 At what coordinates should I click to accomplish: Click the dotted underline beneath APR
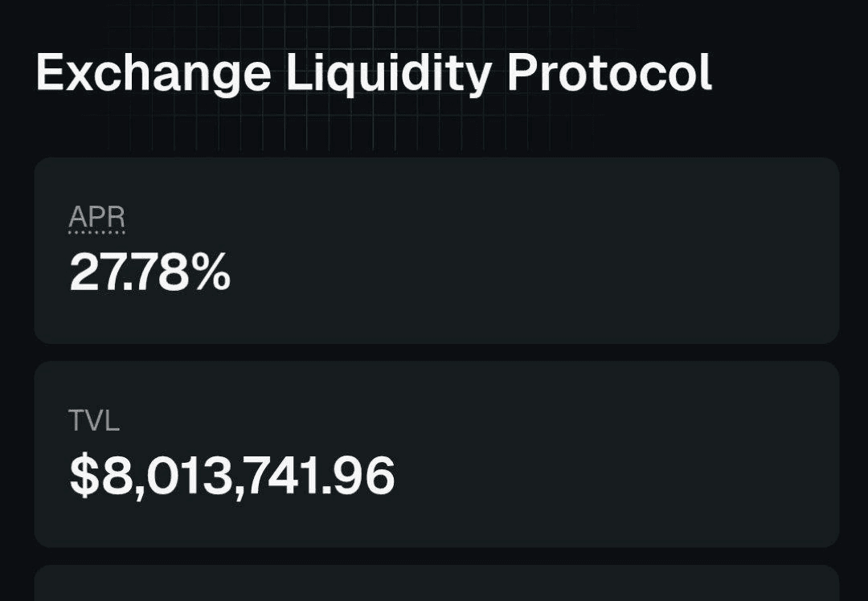pyautogui.click(x=97, y=232)
